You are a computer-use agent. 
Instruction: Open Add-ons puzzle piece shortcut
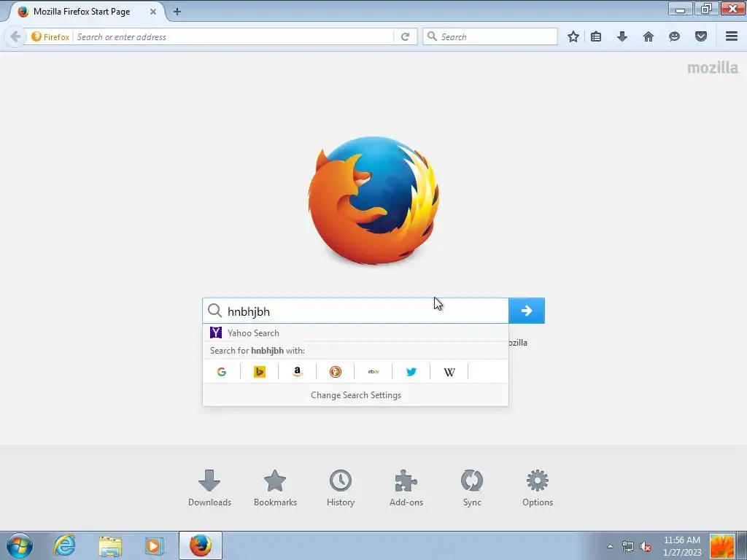click(x=406, y=488)
